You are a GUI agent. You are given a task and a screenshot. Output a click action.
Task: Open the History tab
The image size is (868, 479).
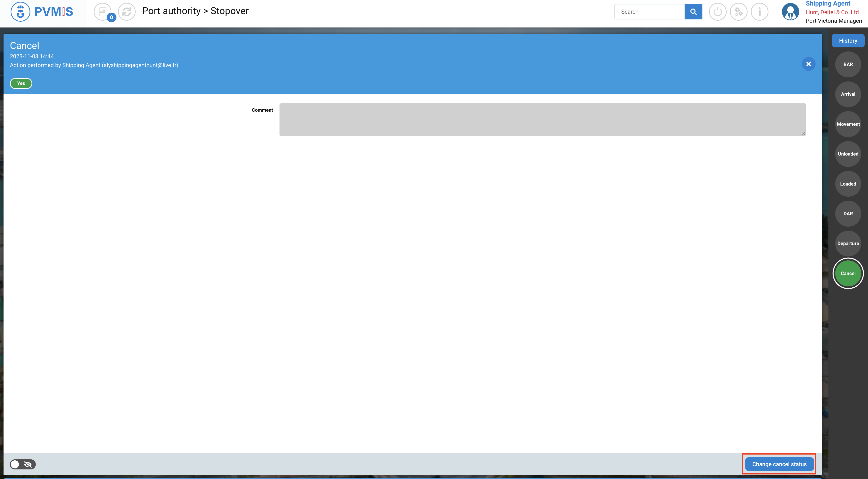(x=848, y=41)
